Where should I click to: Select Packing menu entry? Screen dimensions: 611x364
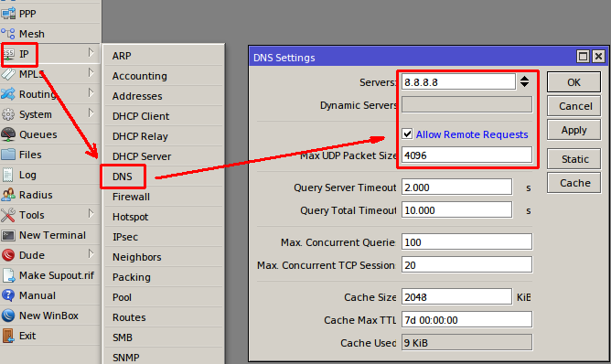(164, 277)
